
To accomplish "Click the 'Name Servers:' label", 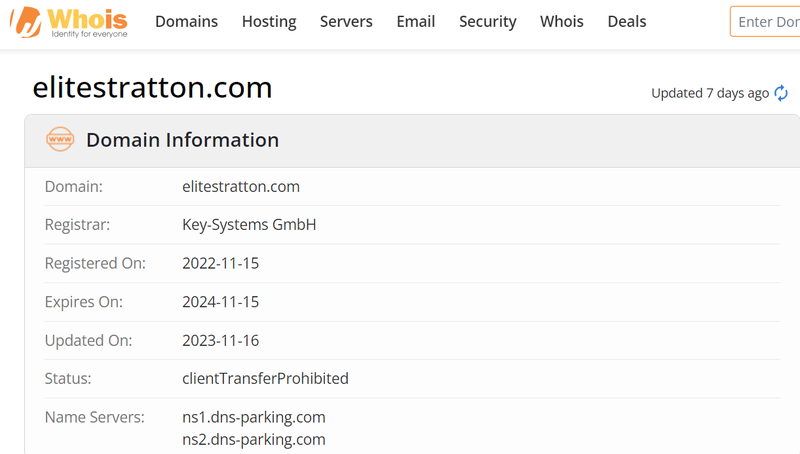I will click(x=94, y=417).
